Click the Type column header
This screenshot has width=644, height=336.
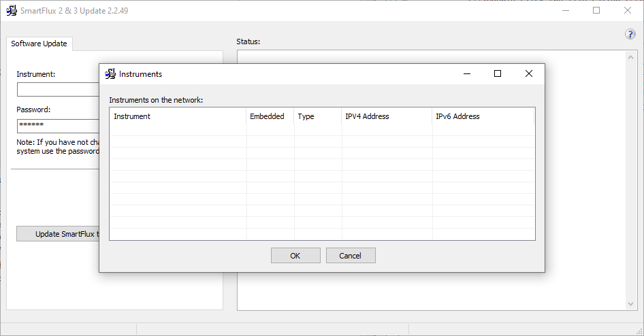coord(318,116)
